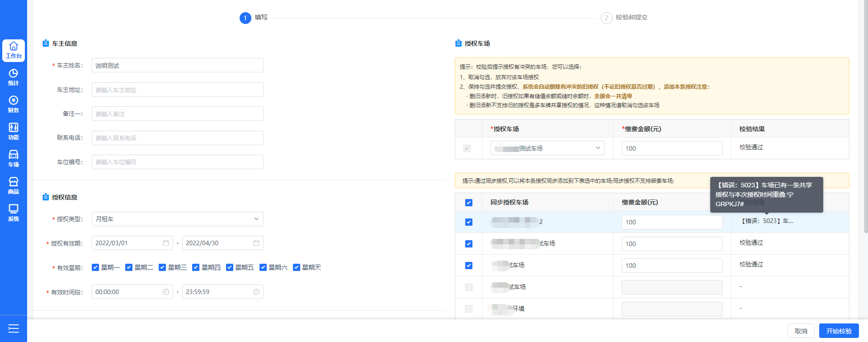Click the 车位编号 input field
The width and height of the screenshot is (868, 342).
coord(177,162)
